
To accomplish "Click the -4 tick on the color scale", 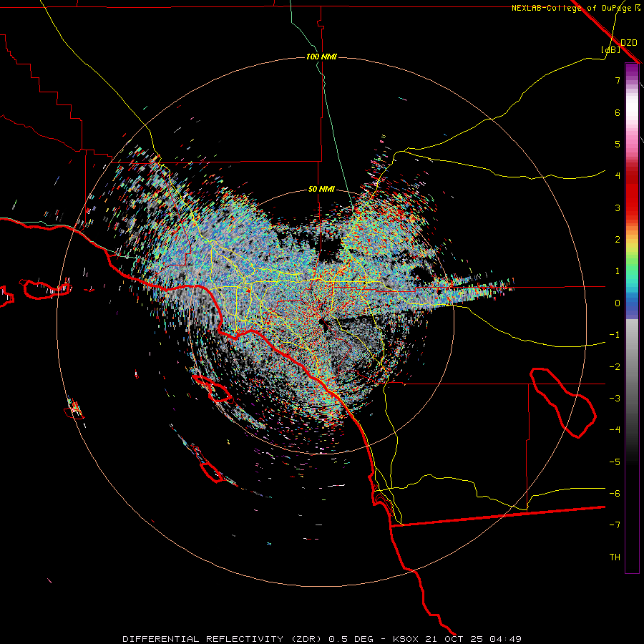I will (x=615, y=430).
